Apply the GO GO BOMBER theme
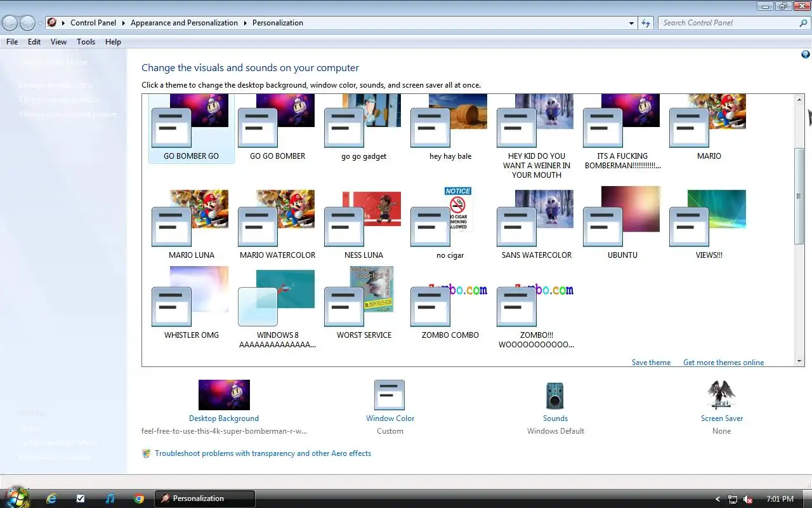This screenshot has width=812, height=508. [x=277, y=128]
